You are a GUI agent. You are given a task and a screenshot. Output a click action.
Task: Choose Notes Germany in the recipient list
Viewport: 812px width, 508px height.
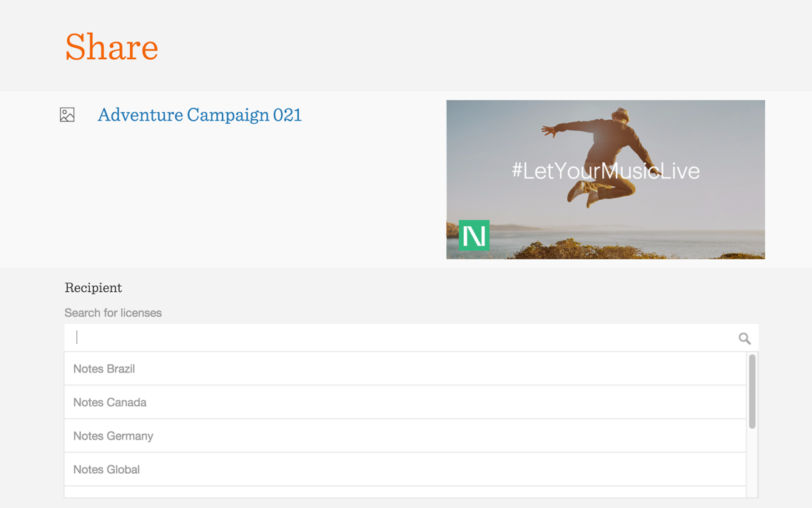(x=405, y=436)
